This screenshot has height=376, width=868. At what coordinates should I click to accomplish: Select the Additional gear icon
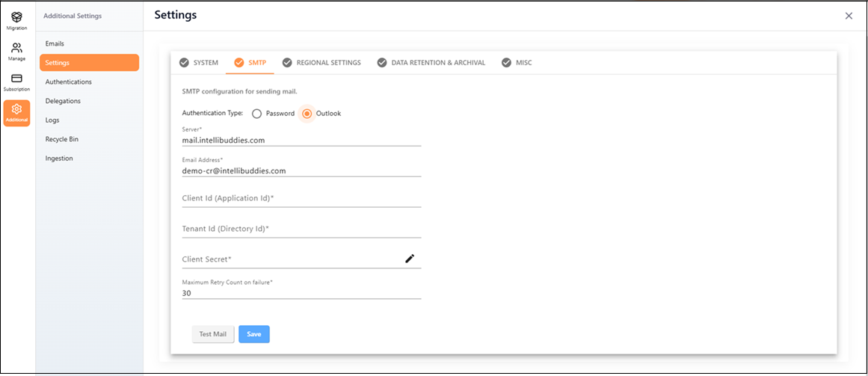(x=16, y=113)
